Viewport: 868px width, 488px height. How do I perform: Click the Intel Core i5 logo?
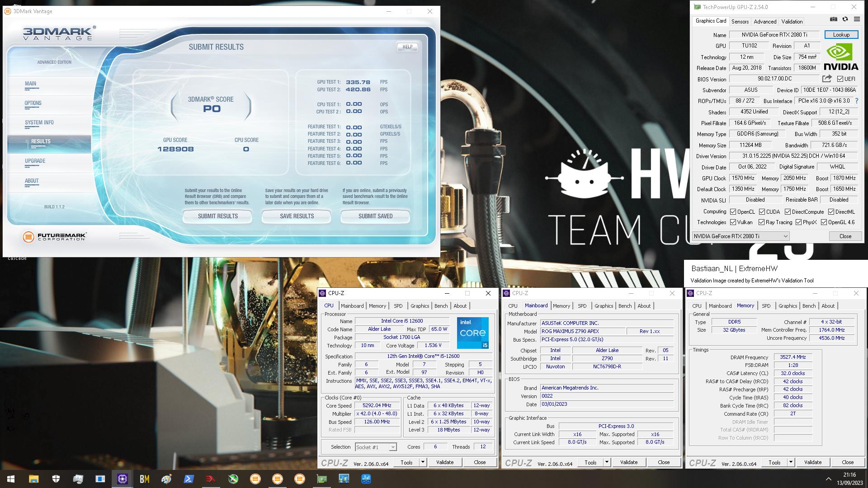tap(472, 333)
